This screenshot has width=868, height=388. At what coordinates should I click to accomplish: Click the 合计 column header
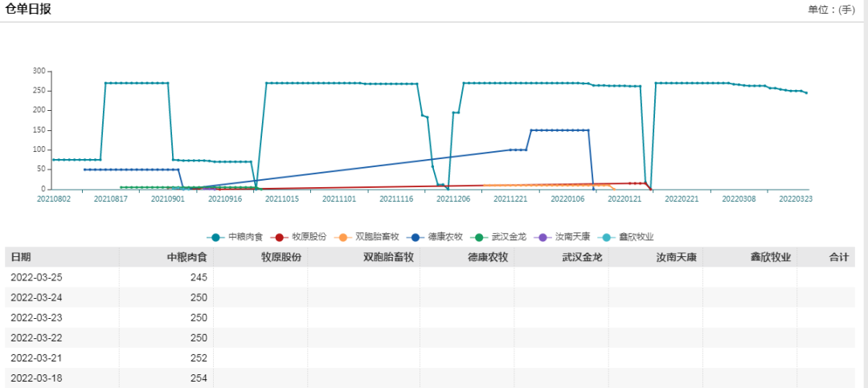coord(838,257)
